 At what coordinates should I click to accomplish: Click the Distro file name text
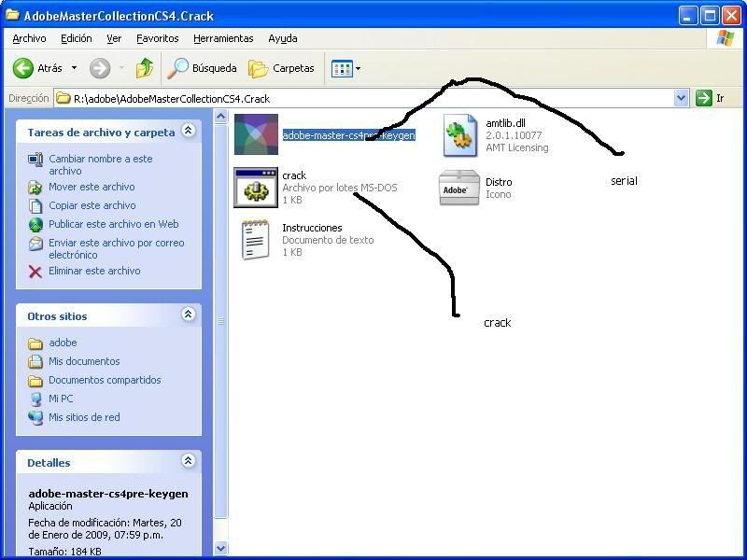point(499,182)
